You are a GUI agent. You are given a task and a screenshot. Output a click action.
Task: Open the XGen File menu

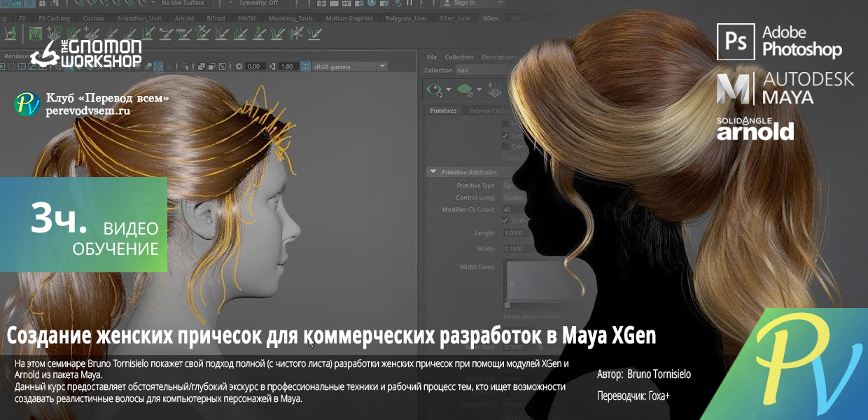[x=432, y=57]
